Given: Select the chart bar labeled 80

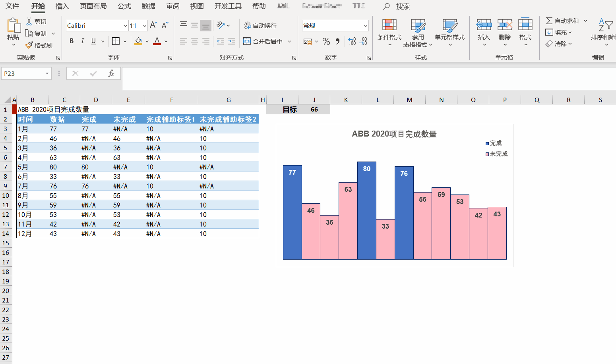Looking at the screenshot, I should 367,210.
